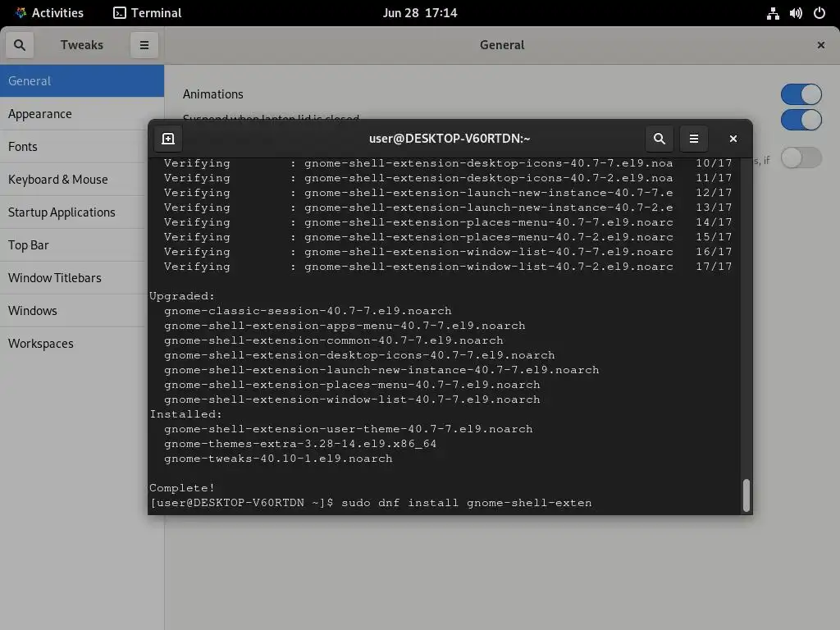Enable the third switch in Tweaks General

pos(801,157)
